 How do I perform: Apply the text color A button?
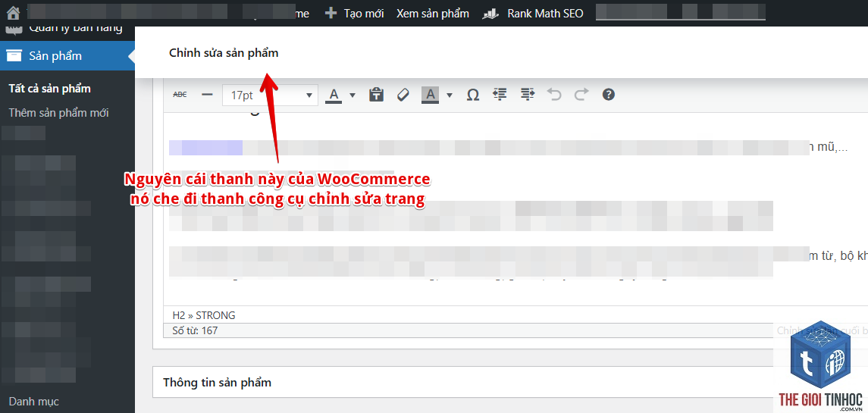tap(334, 95)
